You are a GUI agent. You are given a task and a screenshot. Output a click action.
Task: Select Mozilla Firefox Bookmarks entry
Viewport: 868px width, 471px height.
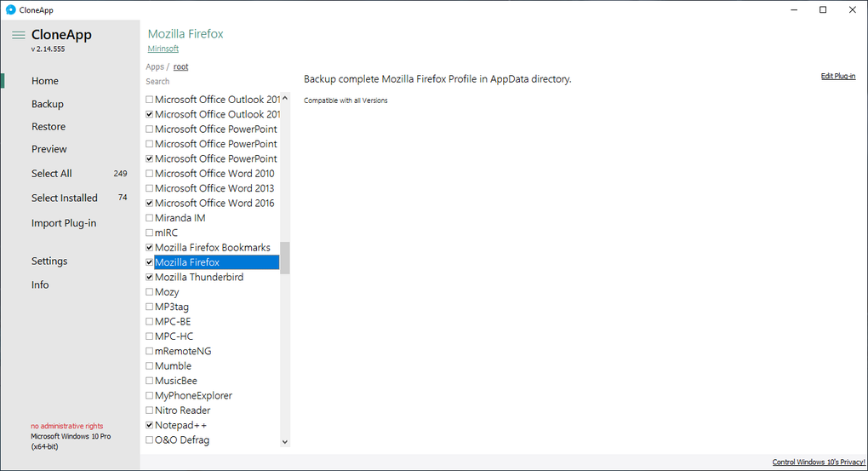(x=213, y=248)
